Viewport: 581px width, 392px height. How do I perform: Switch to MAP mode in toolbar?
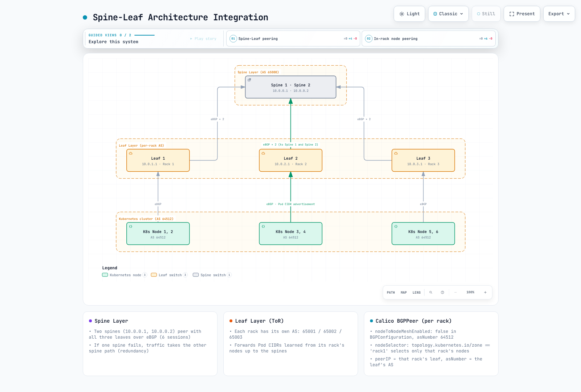tap(403, 293)
